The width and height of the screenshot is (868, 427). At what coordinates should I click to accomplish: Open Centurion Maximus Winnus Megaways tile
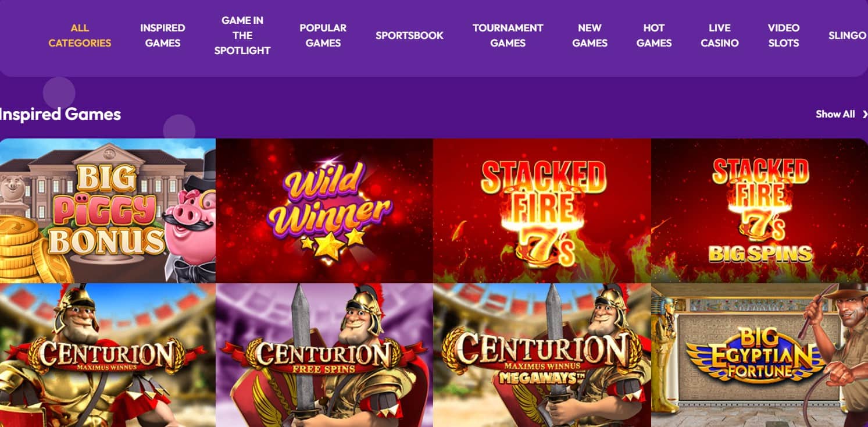coord(542,355)
